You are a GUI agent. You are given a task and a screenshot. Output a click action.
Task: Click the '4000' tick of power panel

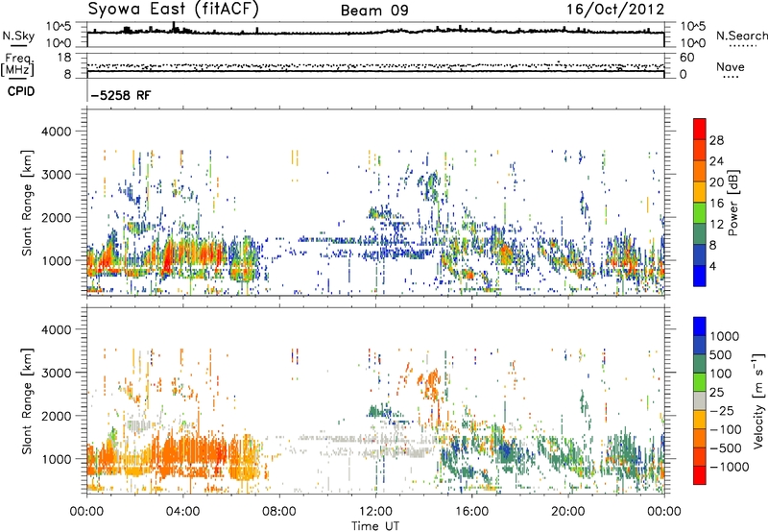(56, 132)
